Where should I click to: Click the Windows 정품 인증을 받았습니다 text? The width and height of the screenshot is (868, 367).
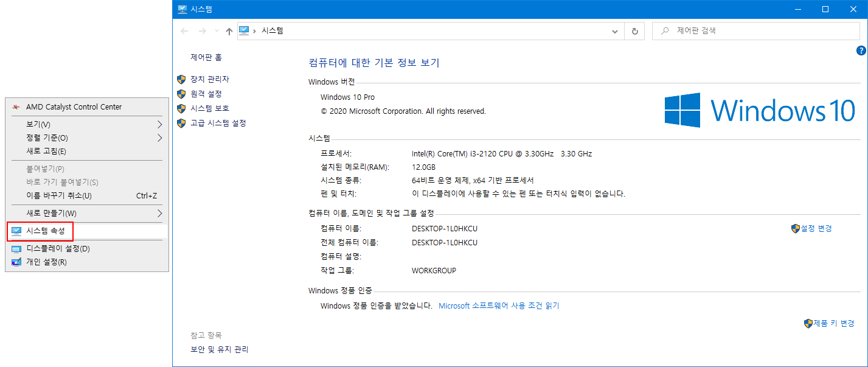pyautogui.click(x=377, y=306)
